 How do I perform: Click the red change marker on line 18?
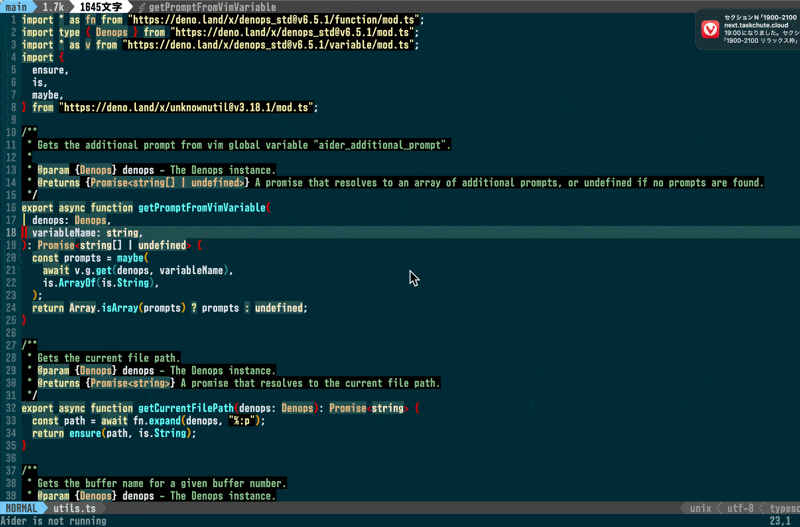point(24,233)
